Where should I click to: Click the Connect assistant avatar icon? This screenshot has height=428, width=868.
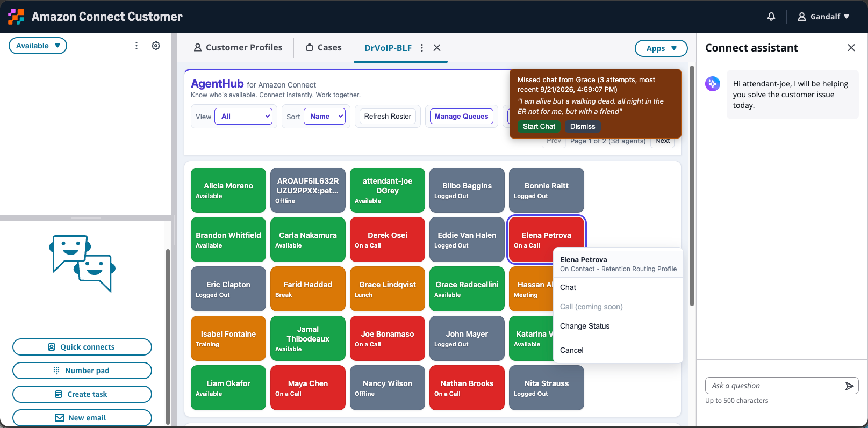point(713,83)
